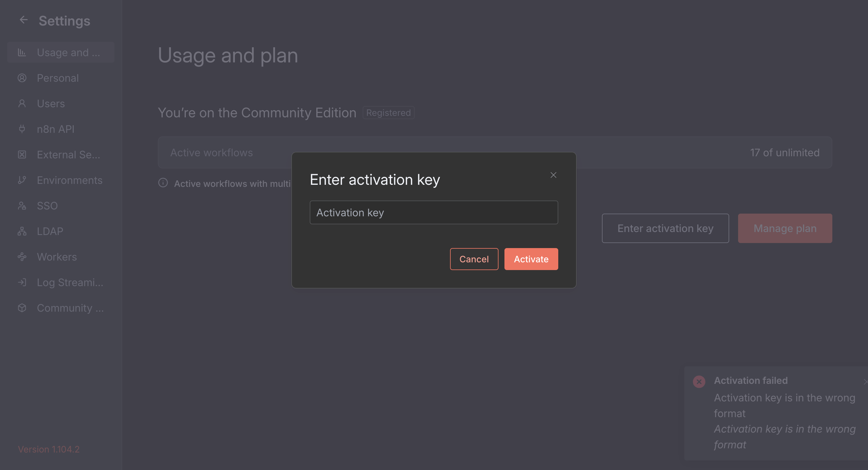Click the Environments branch icon
Image resolution: width=868 pixels, height=470 pixels.
click(x=22, y=180)
